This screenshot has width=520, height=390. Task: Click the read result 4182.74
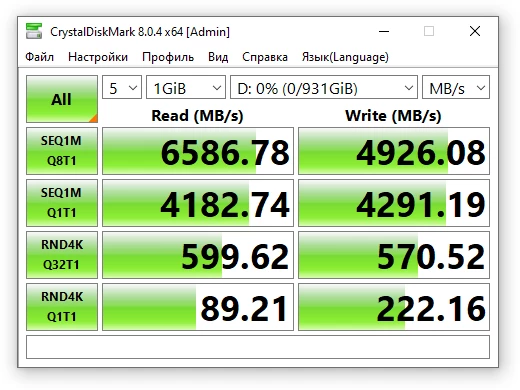tap(198, 203)
